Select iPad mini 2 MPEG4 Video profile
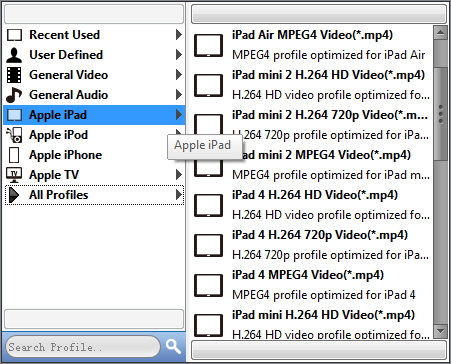 click(x=312, y=165)
